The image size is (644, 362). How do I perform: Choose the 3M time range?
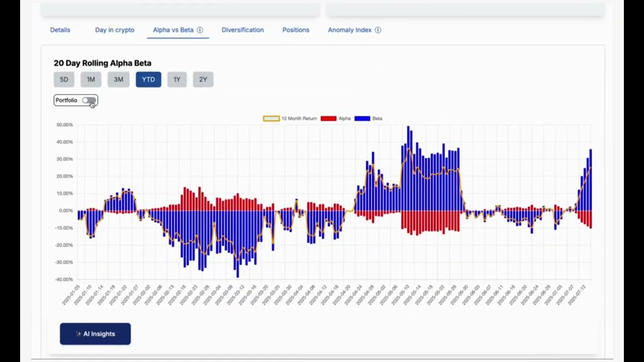click(118, 79)
